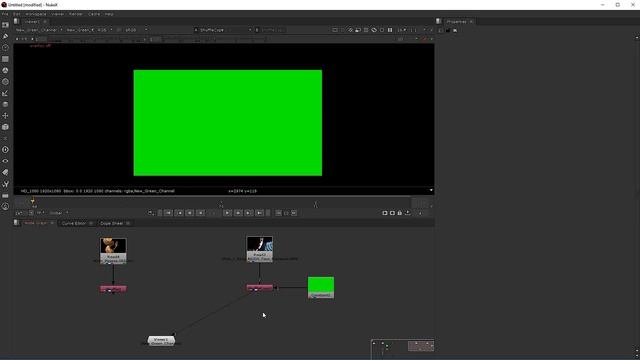Viewport: 640px width, 360px height.
Task: Go to the last frame
Action: [x=259, y=213]
